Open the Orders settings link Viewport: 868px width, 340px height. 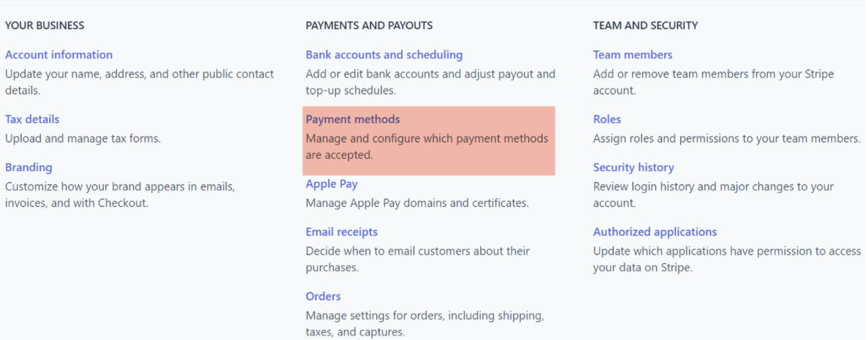pos(323,296)
